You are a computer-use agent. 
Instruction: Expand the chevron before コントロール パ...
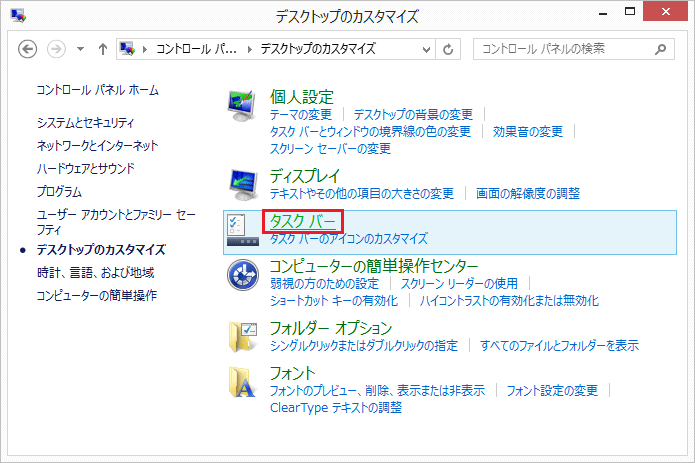click(144, 49)
